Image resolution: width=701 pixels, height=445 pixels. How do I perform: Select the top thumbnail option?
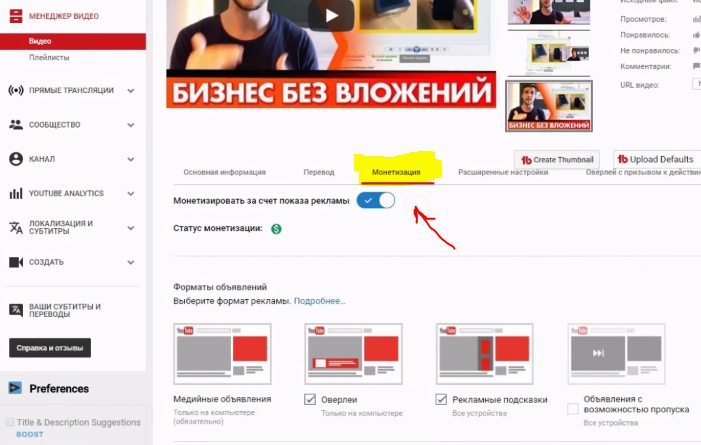pos(549,12)
